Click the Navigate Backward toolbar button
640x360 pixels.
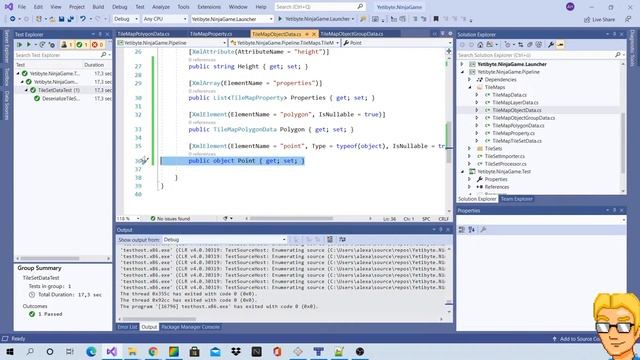(13, 19)
